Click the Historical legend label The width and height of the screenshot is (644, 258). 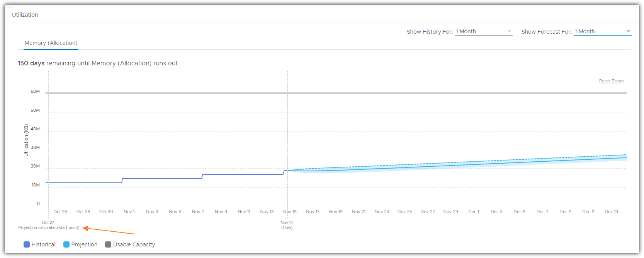44,244
